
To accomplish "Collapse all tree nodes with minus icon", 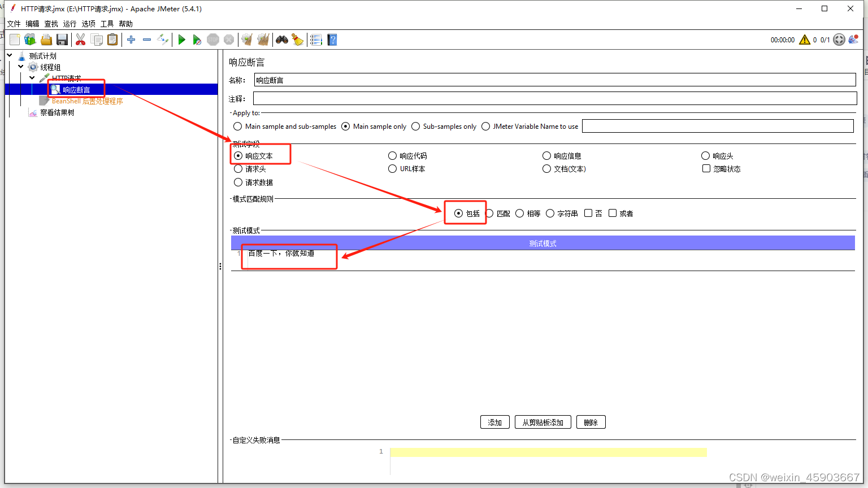I will (x=147, y=40).
